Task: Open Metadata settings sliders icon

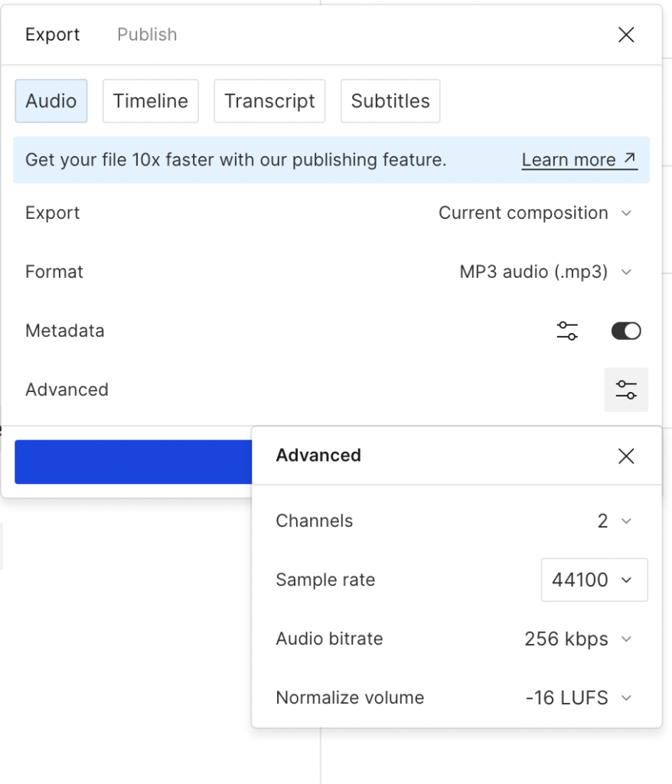Action: tap(567, 331)
